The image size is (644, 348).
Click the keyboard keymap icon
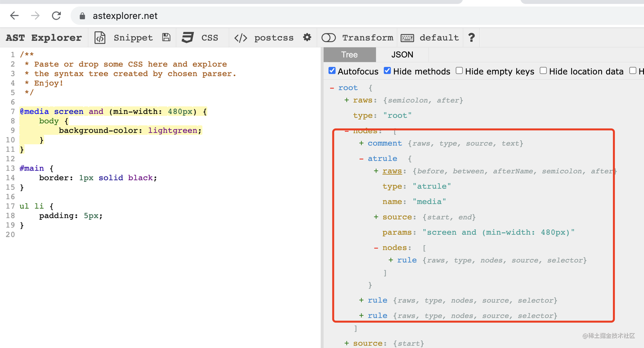point(407,38)
